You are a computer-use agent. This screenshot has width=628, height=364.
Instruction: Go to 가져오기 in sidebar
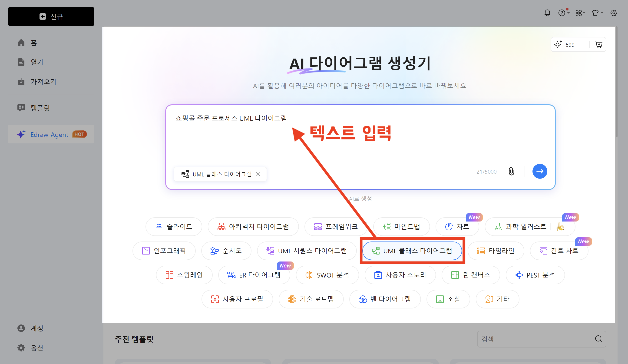click(43, 82)
